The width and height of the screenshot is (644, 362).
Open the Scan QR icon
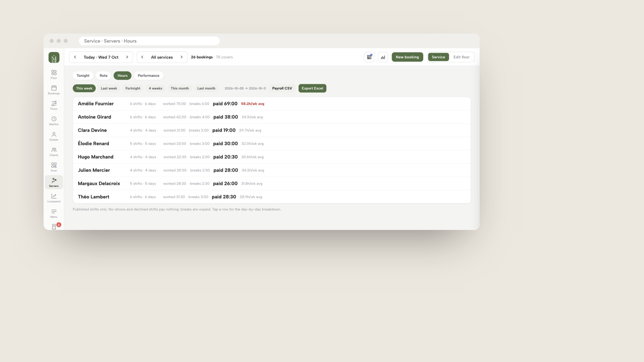(x=54, y=167)
